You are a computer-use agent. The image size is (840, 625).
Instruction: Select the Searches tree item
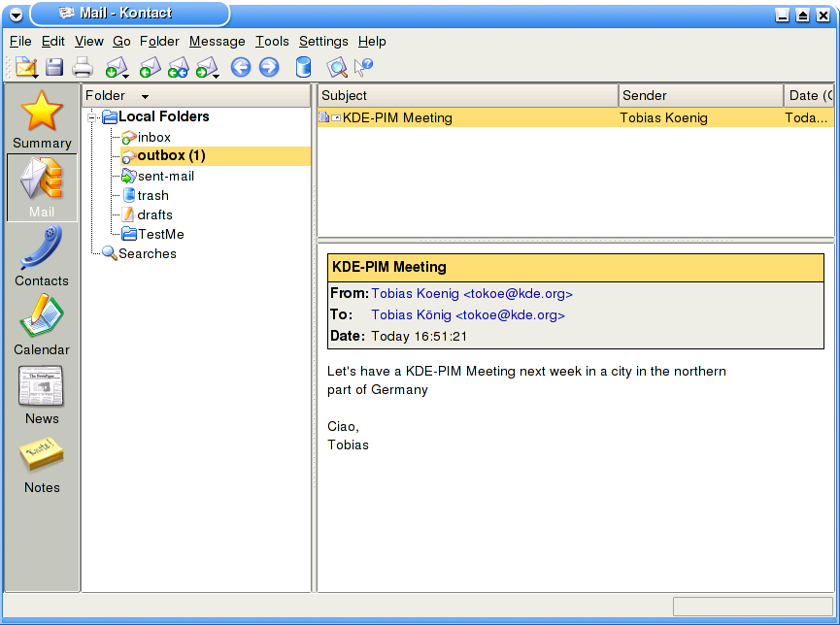tap(139, 253)
